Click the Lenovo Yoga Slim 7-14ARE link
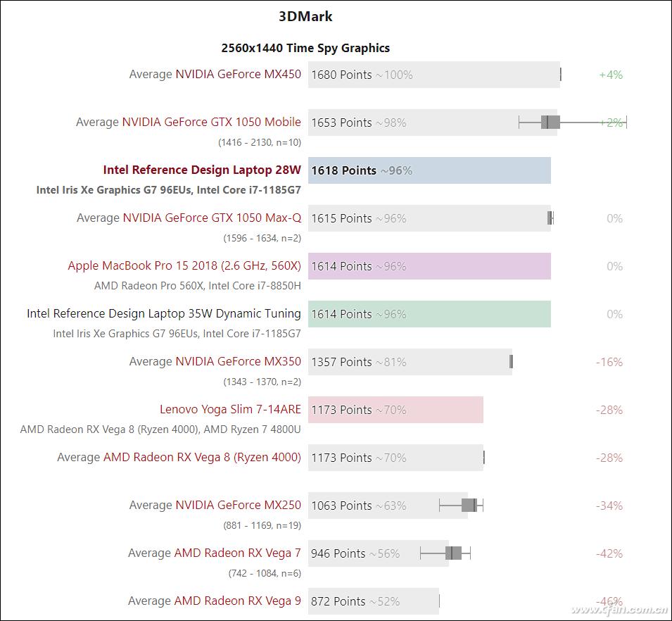The height and width of the screenshot is (621, 672). pyautogui.click(x=230, y=409)
